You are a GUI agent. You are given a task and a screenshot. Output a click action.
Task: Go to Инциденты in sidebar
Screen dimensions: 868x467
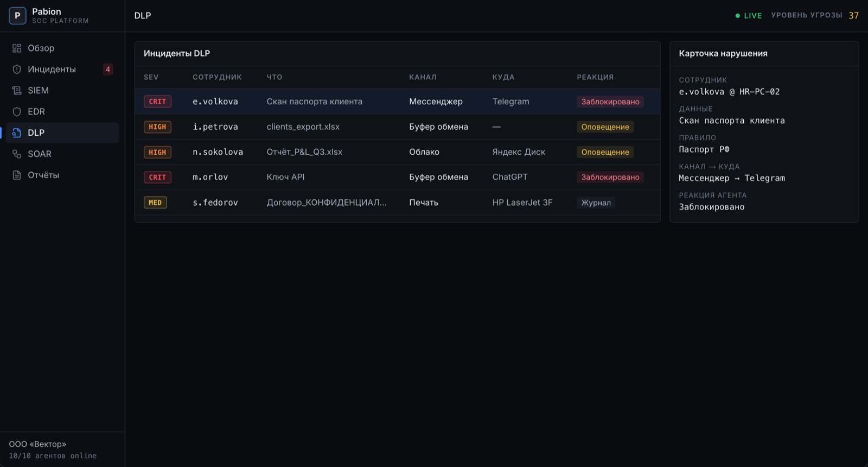coord(62,70)
